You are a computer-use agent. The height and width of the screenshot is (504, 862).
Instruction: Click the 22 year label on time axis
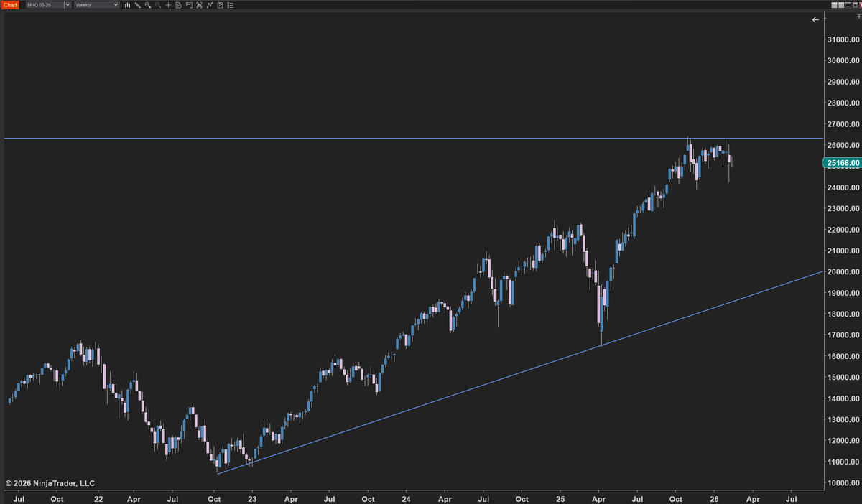pyautogui.click(x=98, y=498)
